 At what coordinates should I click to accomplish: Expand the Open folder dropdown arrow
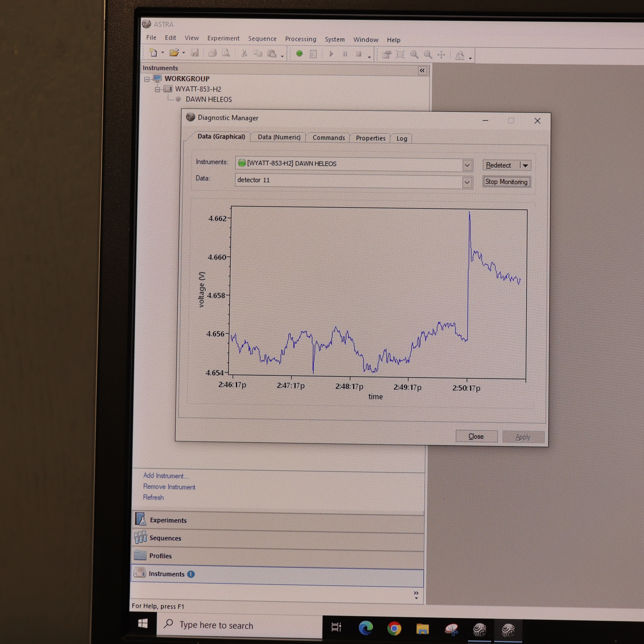(184, 53)
